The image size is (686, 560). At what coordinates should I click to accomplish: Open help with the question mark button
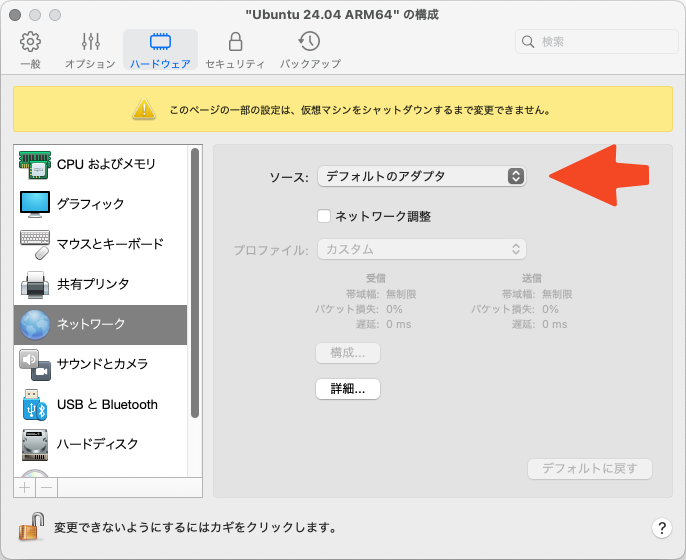point(662,528)
